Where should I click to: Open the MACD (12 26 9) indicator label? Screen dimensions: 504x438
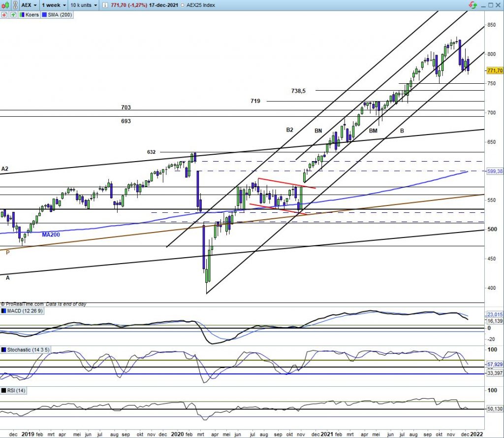[26, 311]
